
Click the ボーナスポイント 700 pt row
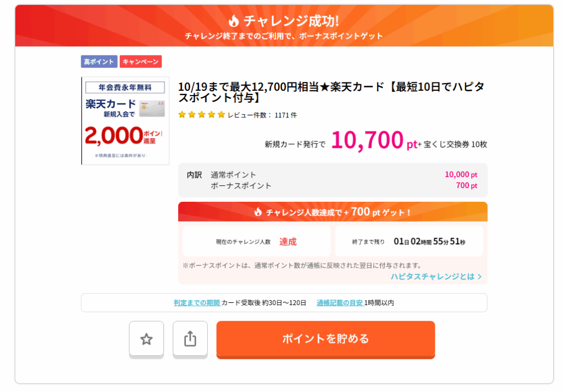coord(333,186)
